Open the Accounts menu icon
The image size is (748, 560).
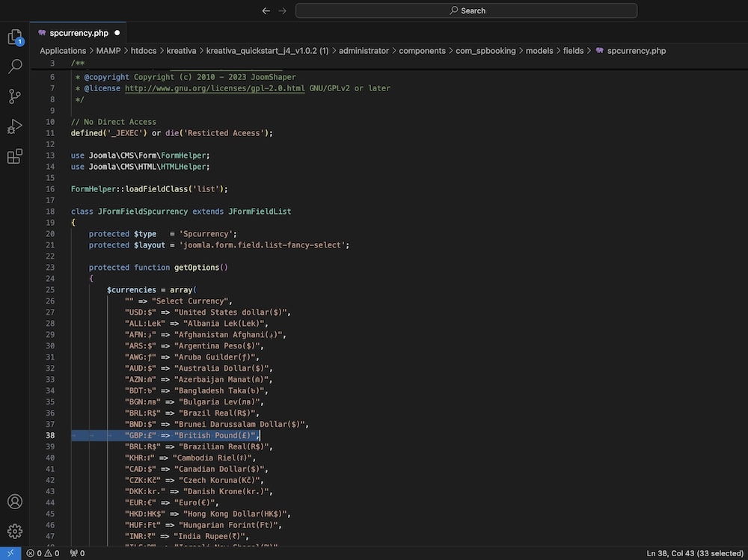(14, 502)
